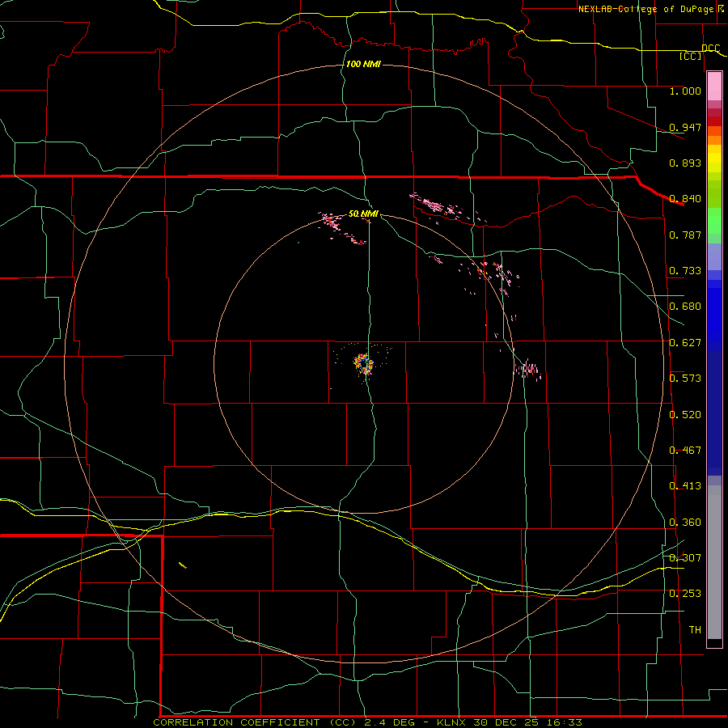Image resolution: width=728 pixels, height=728 pixels.
Task: Pick the gray swatch at the bottom of the color bar
Action: tap(714, 562)
